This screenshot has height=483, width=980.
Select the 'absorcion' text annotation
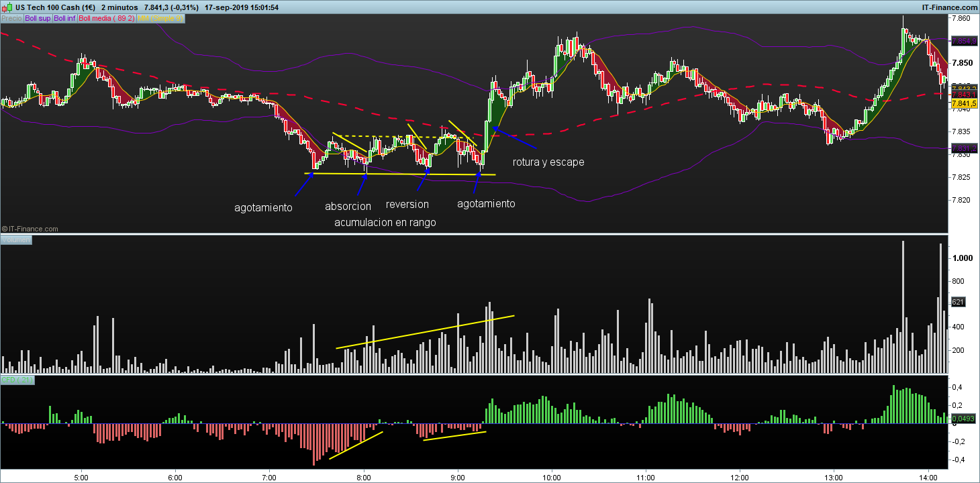348,206
